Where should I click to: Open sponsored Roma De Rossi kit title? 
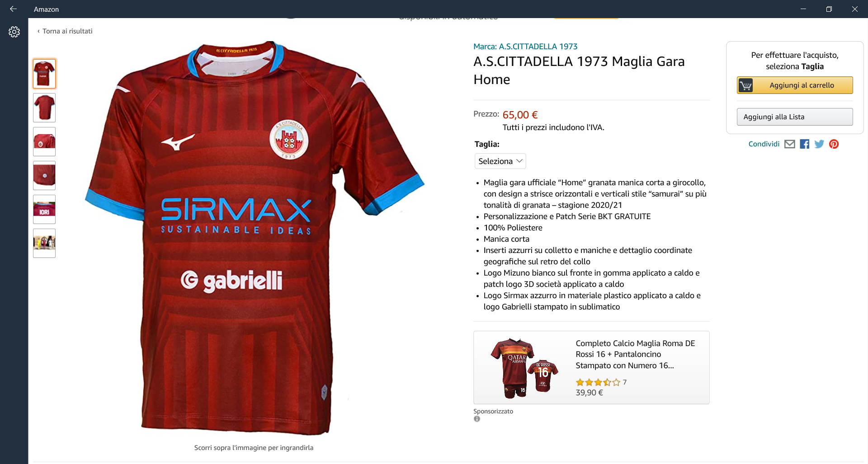(x=635, y=354)
